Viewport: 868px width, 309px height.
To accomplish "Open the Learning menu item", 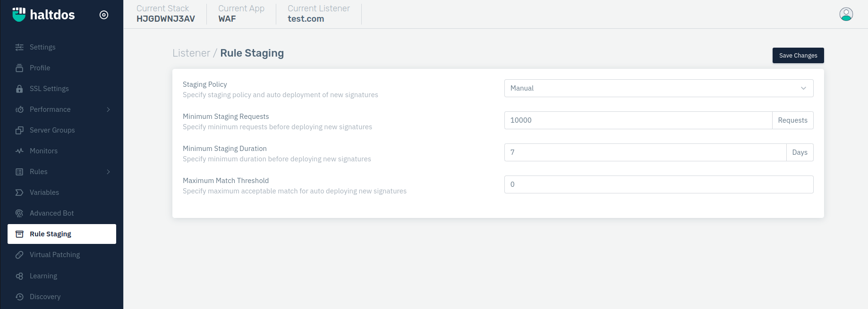I will coord(43,276).
